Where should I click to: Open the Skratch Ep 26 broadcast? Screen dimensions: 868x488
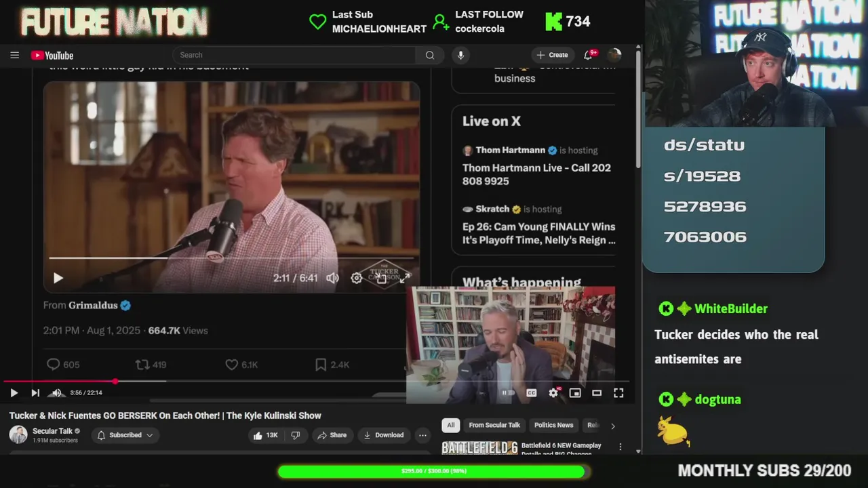point(538,233)
